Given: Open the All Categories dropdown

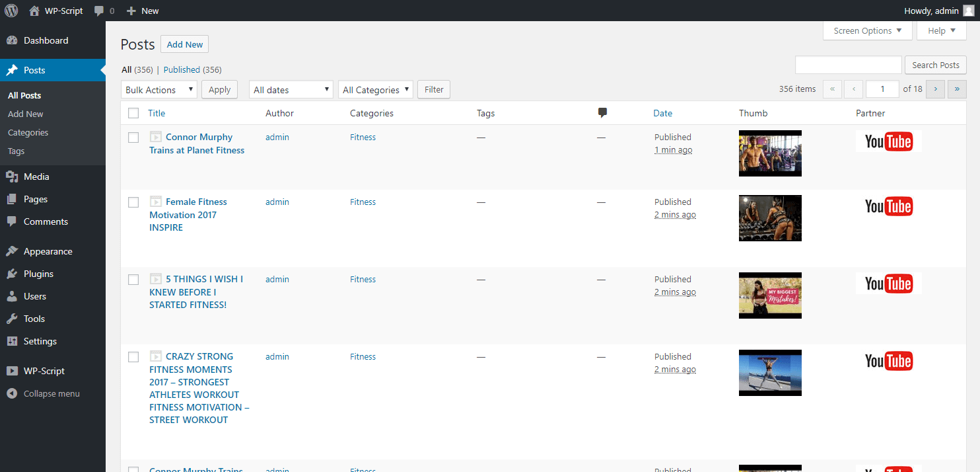Looking at the screenshot, I should (x=376, y=90).
